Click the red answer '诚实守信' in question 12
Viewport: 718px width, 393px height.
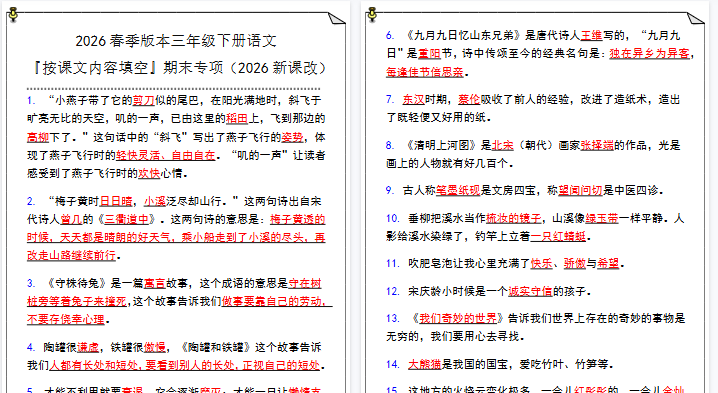(530, 291)
